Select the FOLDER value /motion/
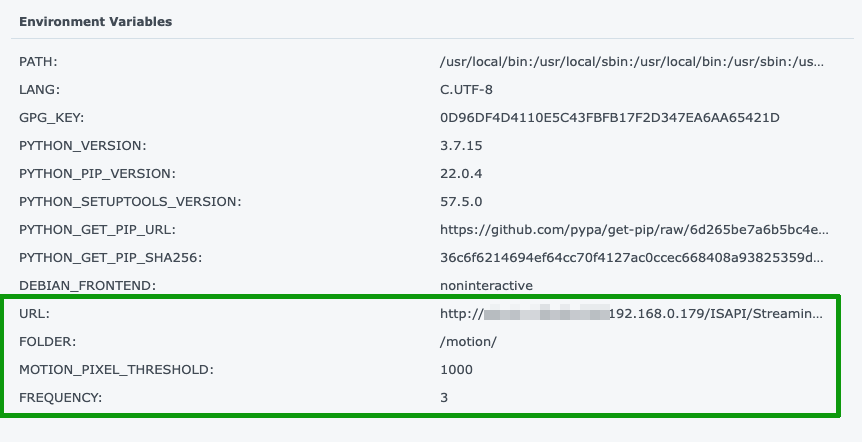 (468, 342)
